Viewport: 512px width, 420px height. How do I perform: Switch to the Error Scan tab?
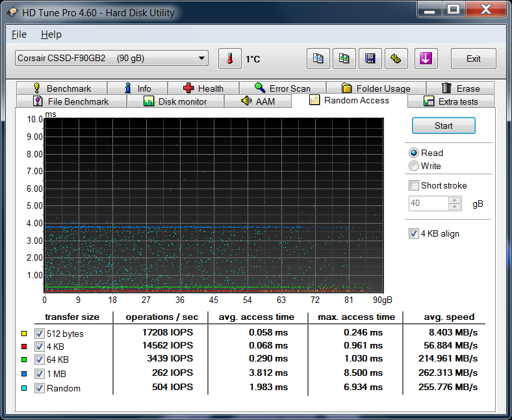[x=282, y=88]
